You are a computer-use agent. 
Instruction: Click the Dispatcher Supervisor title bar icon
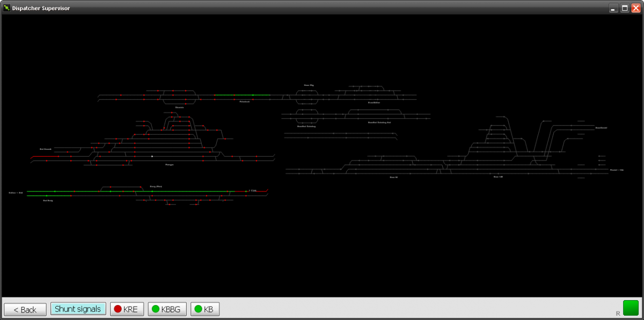point(6,8)
